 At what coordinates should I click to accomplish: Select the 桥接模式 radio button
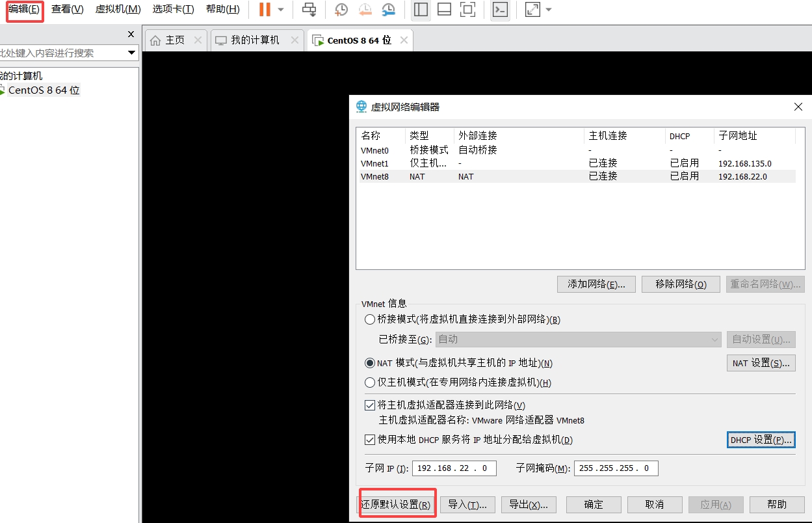(x=370, y=319)
